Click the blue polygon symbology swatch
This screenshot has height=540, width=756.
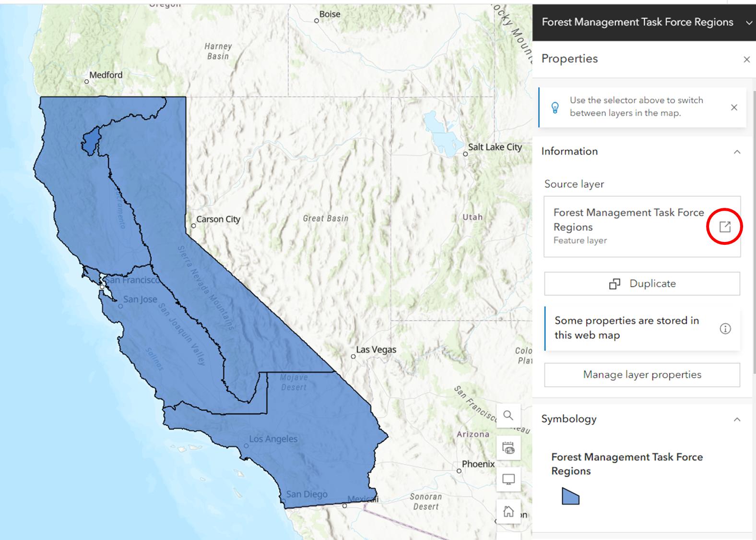click(x=570, y=496)
